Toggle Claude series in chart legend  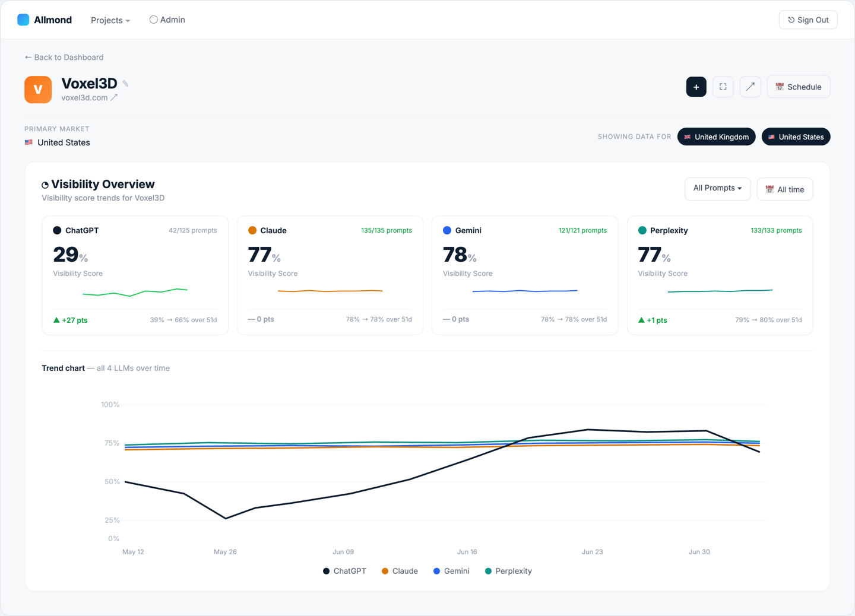(x=400, y=571)
